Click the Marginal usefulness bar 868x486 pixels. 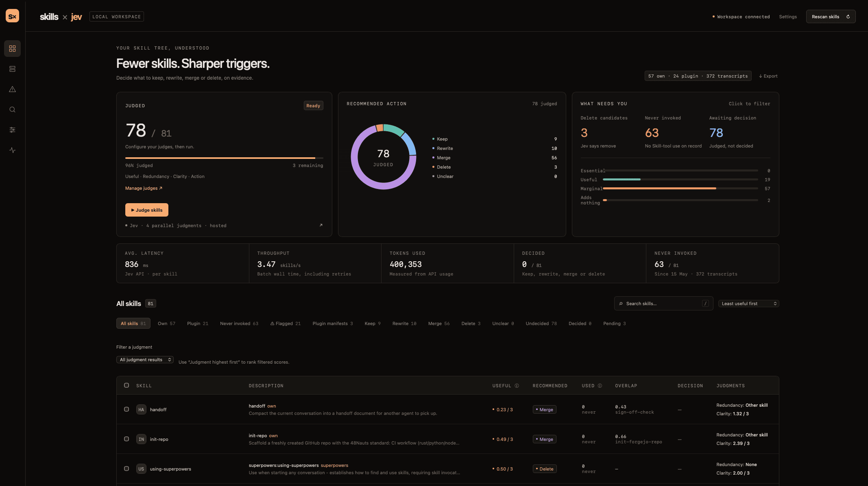(680, 189)
